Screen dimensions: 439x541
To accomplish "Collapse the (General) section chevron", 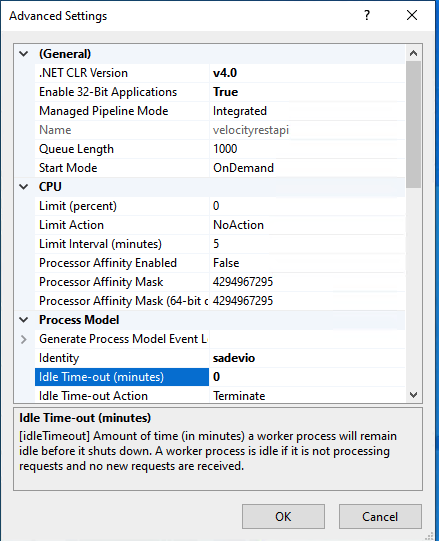I will pyautogui.click(x=23, y=54).
